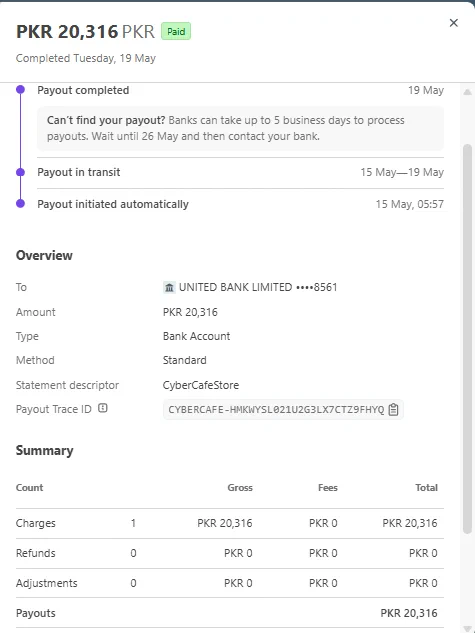Click the scrollbar up arrow
Image resolution: width=475 pixels, height=633 pixels.
coord(467,92)
